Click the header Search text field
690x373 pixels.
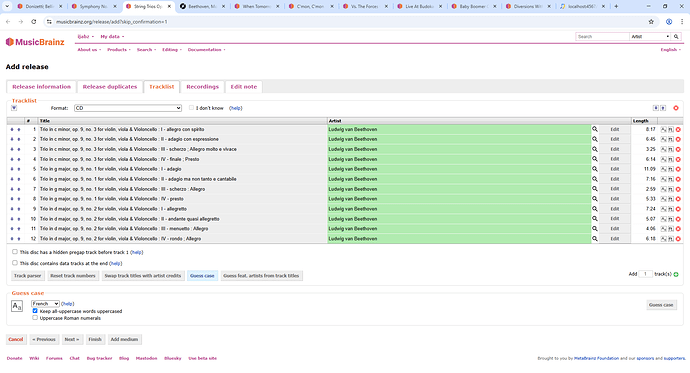tap(602, 37)
